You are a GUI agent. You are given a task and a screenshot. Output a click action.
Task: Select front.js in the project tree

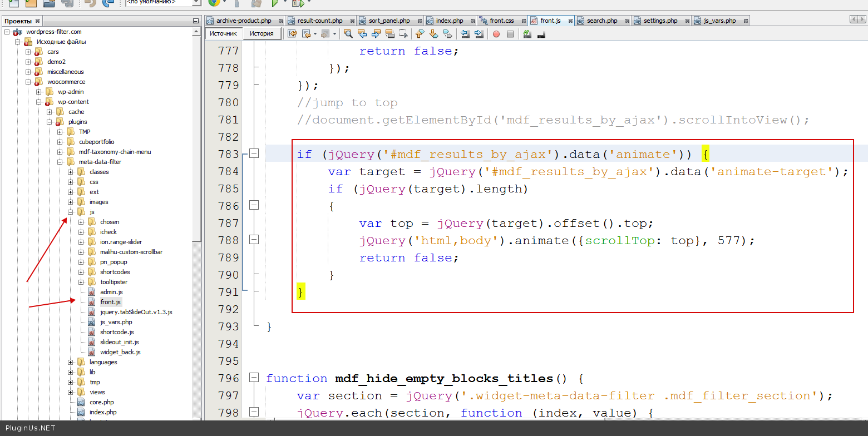110,302
